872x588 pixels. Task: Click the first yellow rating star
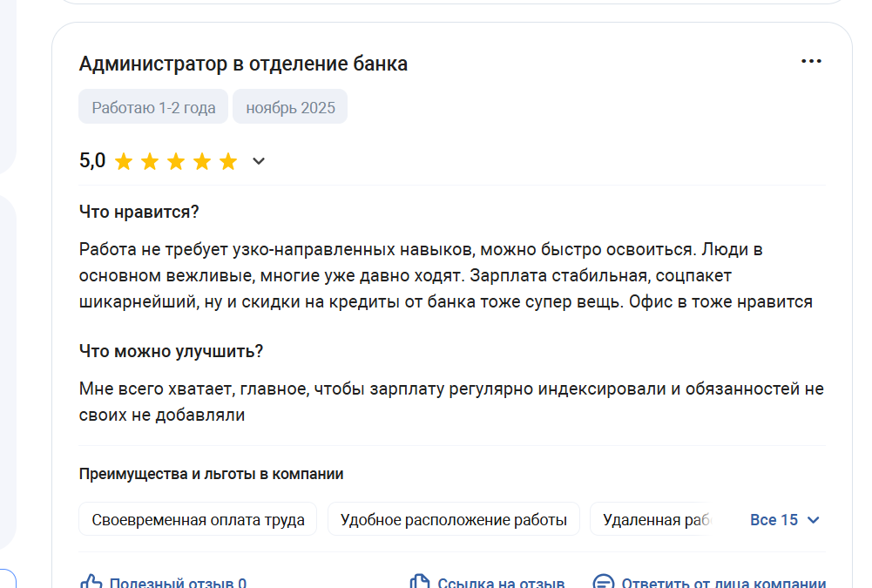coord(124,161)
